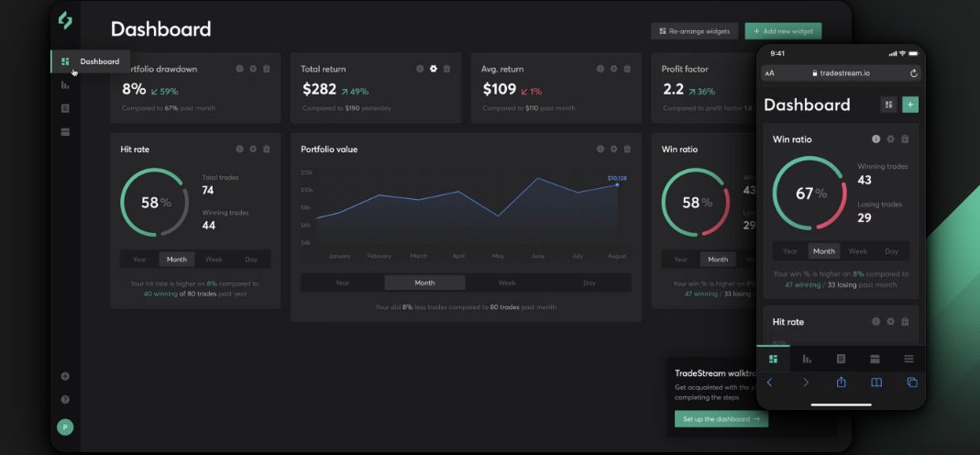This screenshot has width=980, height=455.
Task: Tap mobile bottom nav calendar icon
Action: point(875,359)
